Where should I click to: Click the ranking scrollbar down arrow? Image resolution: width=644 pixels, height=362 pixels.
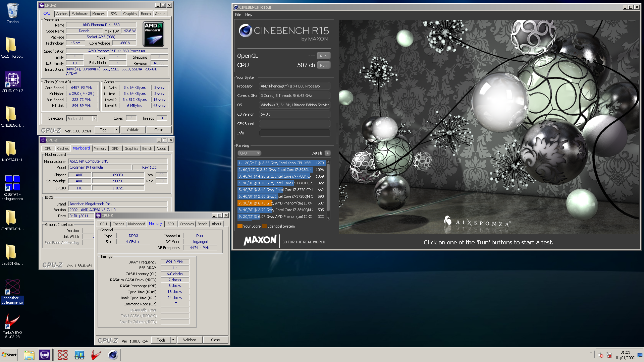point(328,218)
